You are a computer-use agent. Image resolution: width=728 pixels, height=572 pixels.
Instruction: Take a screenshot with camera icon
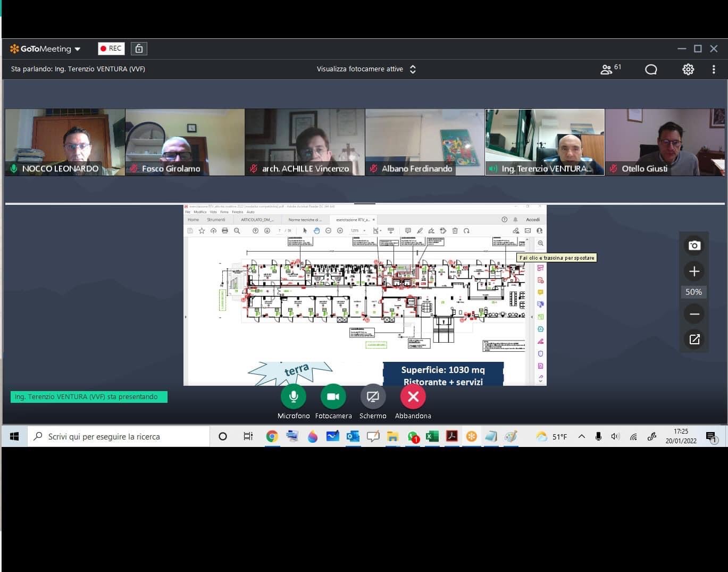point(694,245)
